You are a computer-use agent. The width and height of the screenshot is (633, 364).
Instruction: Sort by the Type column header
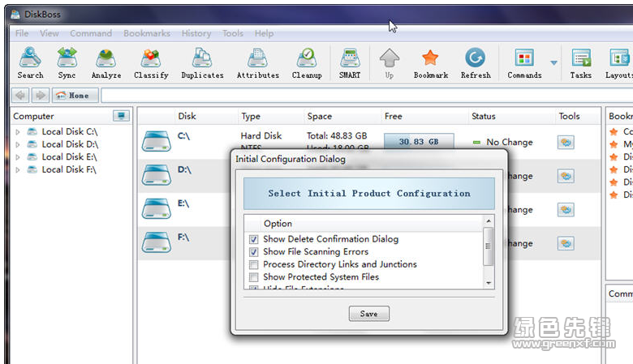251,116
